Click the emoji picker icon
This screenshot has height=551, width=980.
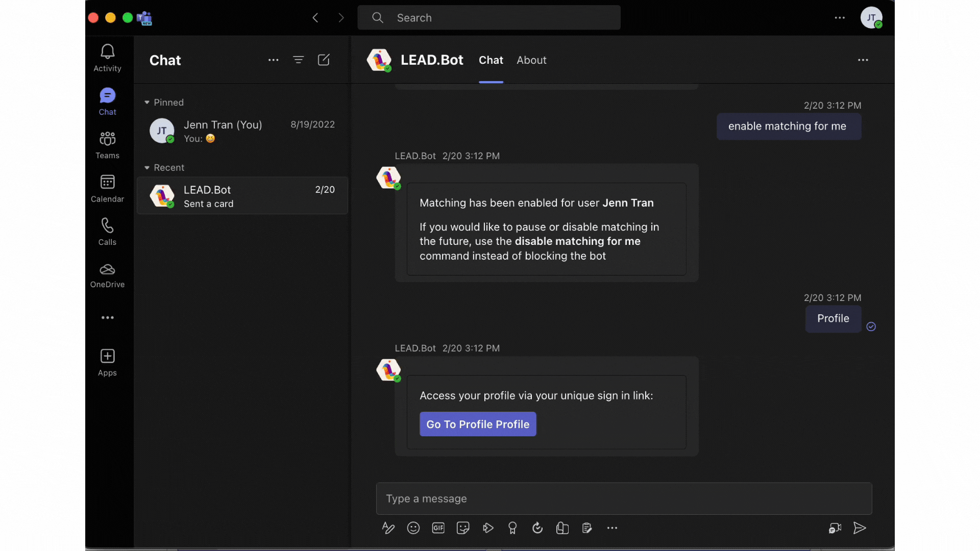[413, 528]
